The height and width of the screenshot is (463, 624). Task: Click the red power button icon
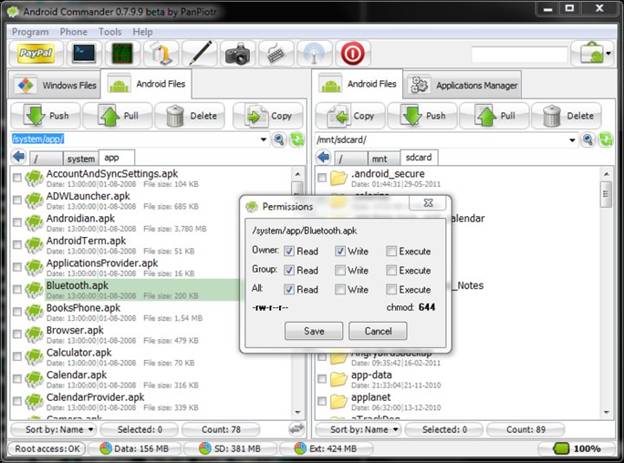[352, 53]
